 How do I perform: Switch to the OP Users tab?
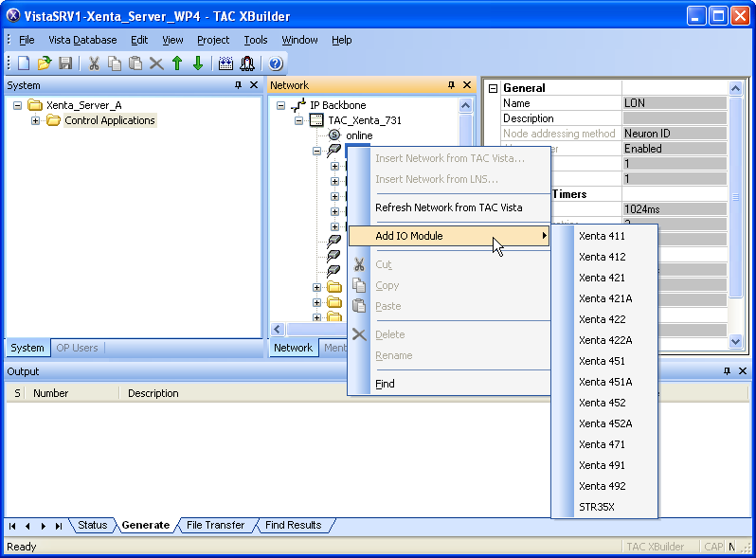77,348
